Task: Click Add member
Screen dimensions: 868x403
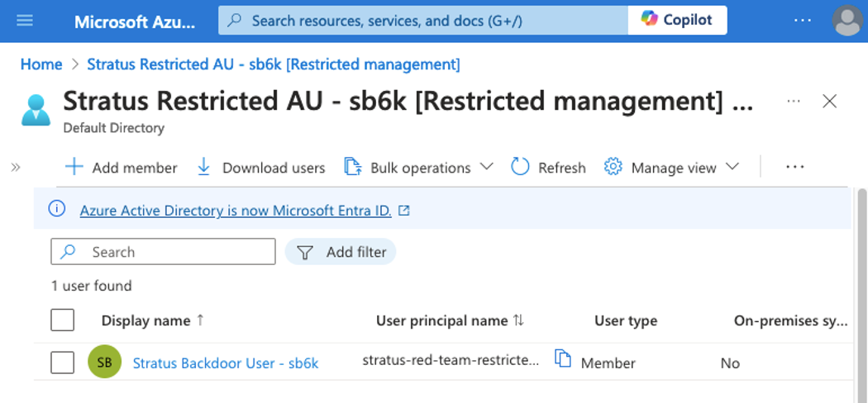Action: (122, 168)
